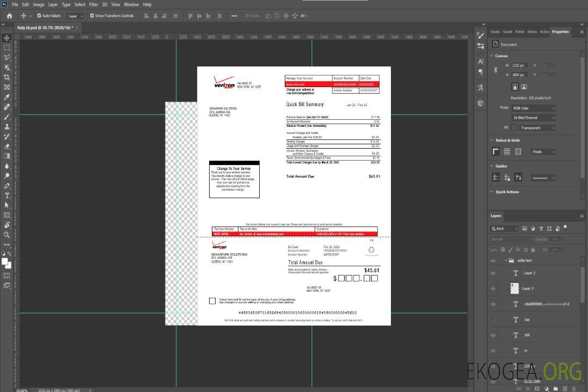Toggle Show Transform Controls checkbox

(x=92, y=16)
